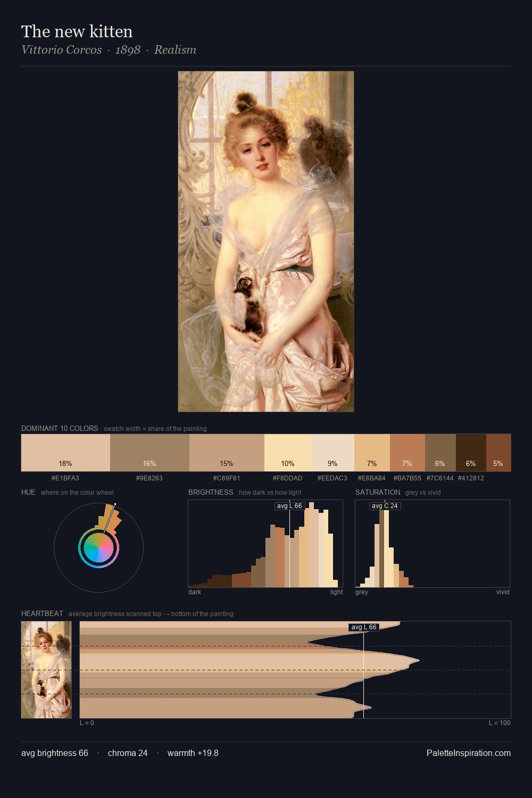Pick the 7% swatch above #E6BA84

tap(372, 453)
